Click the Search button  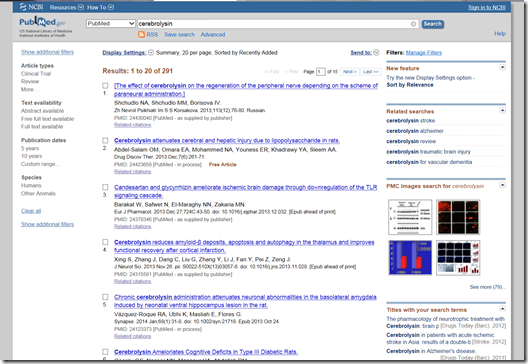433,24
